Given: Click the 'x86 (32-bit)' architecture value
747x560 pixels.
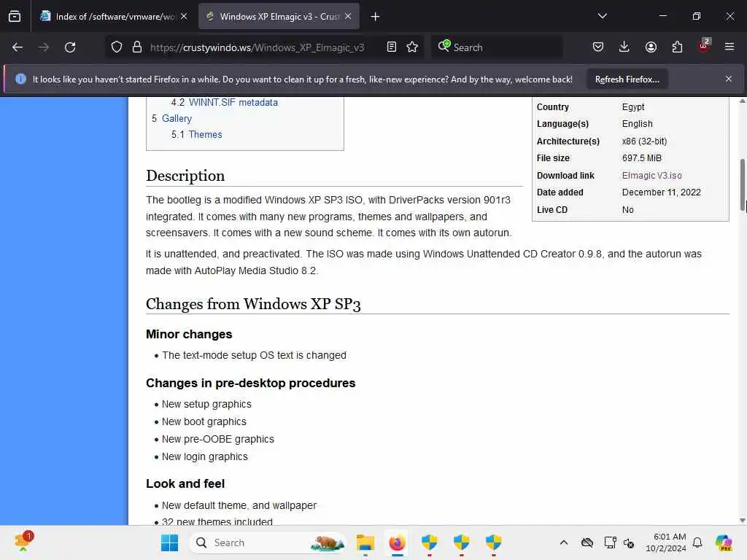Looking at the screenshot, I should [644, 141].
